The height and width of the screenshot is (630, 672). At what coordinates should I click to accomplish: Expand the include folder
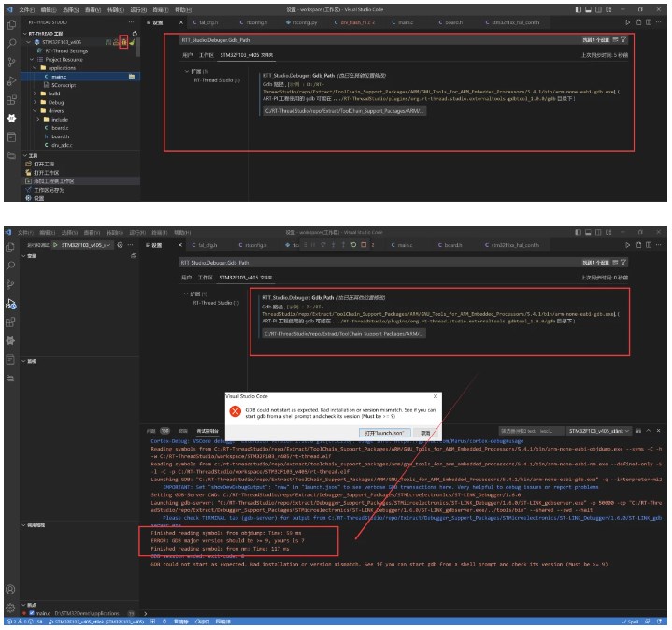38,119
